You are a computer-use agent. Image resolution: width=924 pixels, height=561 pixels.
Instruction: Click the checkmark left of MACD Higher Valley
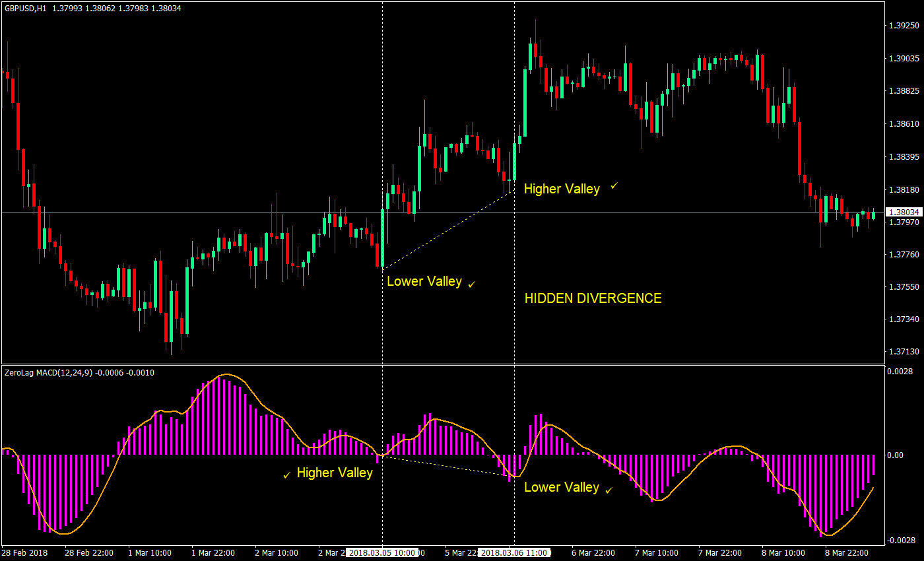tap(286, 475)
